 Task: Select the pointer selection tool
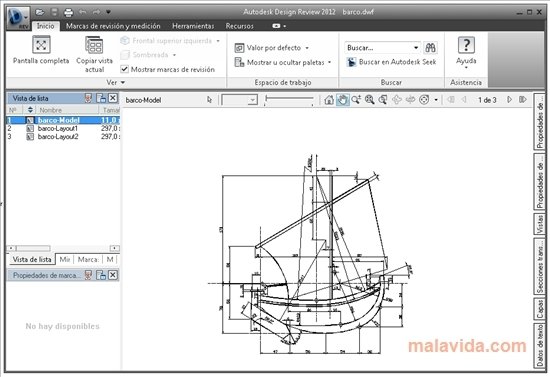point(209,100)
